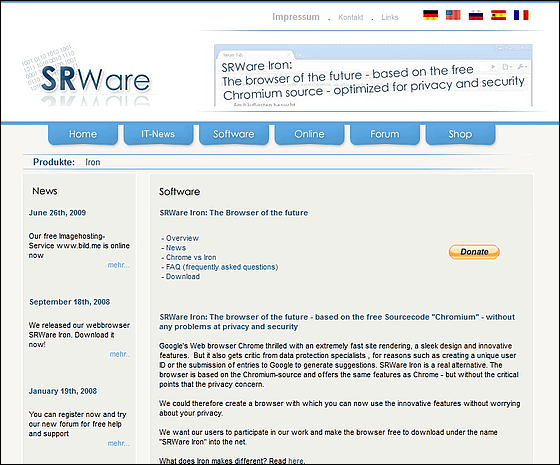Open the News section link in Software list
The image size is (560, 465).
click(x=175, y=248)
